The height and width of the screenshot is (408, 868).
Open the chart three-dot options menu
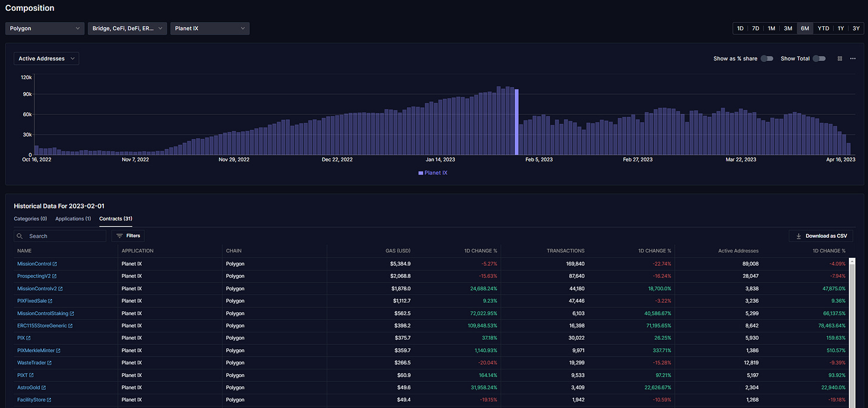[853, 58]
